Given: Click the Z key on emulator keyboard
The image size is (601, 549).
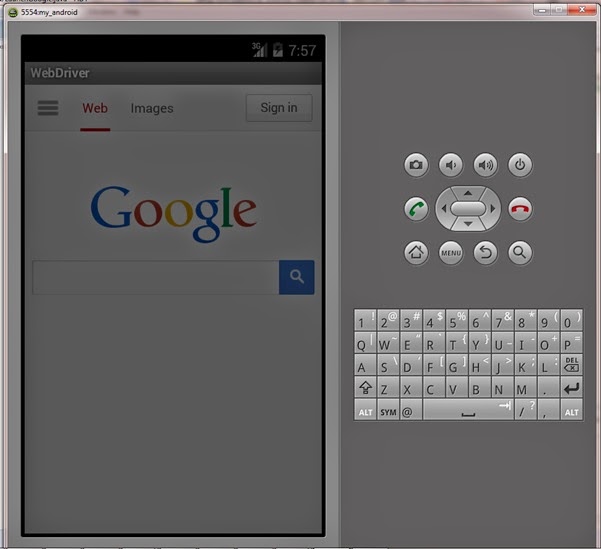Looking at the screenshot, I should click(388, 387).
